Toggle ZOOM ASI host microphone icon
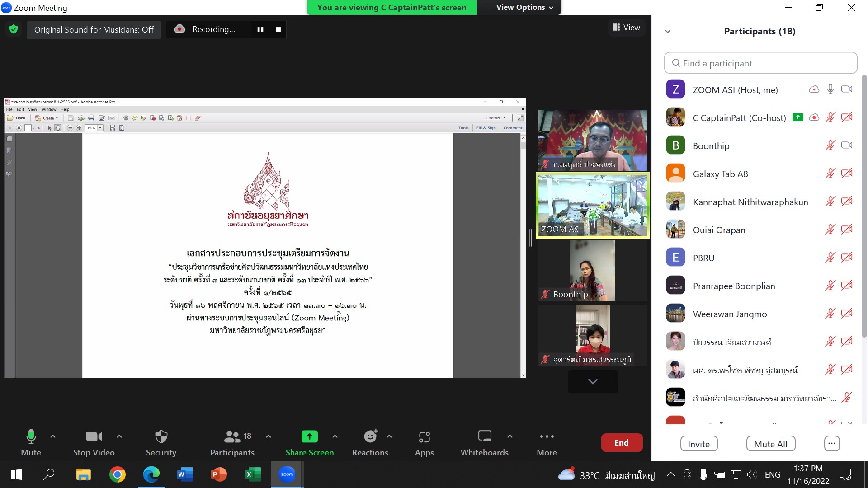This screenshot has width=868, height=488. tap(830, 89)
